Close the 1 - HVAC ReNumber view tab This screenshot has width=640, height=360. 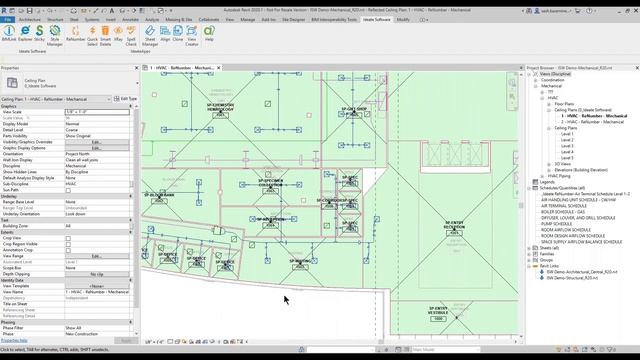point(218,68)
